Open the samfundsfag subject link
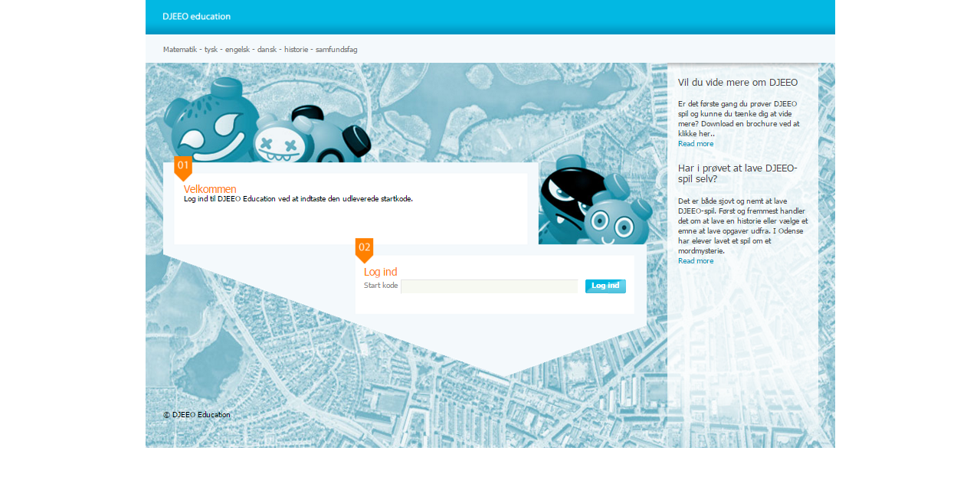 coord(336,50)
